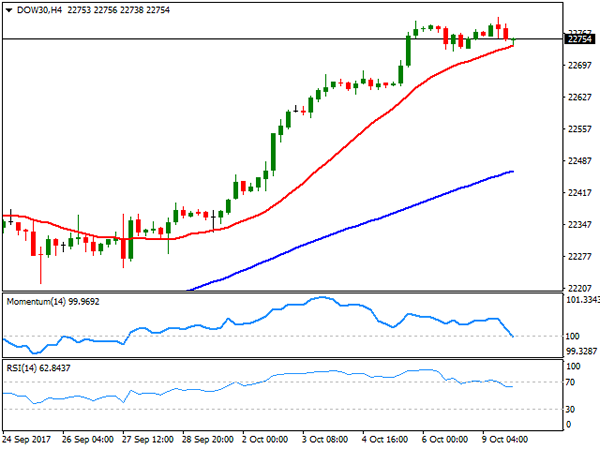
Task: Click the 22697 price axis label
Action: (x=580, y=65)
